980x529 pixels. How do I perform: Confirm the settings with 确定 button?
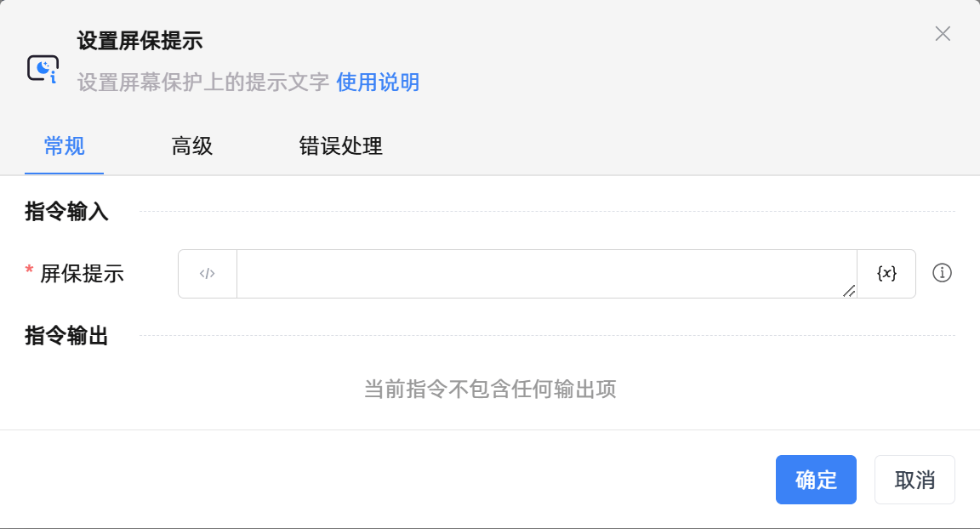point(816,480)
